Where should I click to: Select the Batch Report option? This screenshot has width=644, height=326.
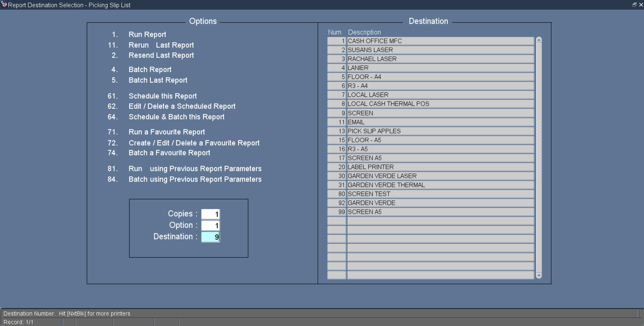pos(150,70)
